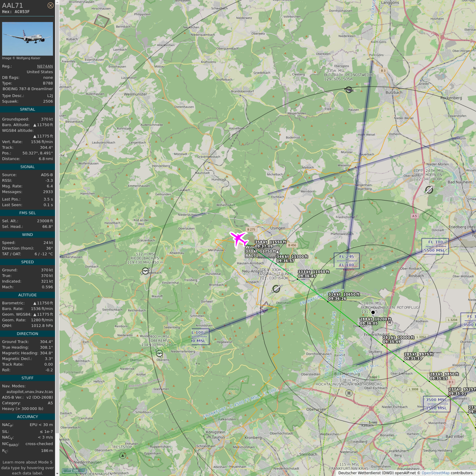Open the aircraft photo by Wolfgang Kaiser
Screen dimensions: 476x476
tap(27, 39)
